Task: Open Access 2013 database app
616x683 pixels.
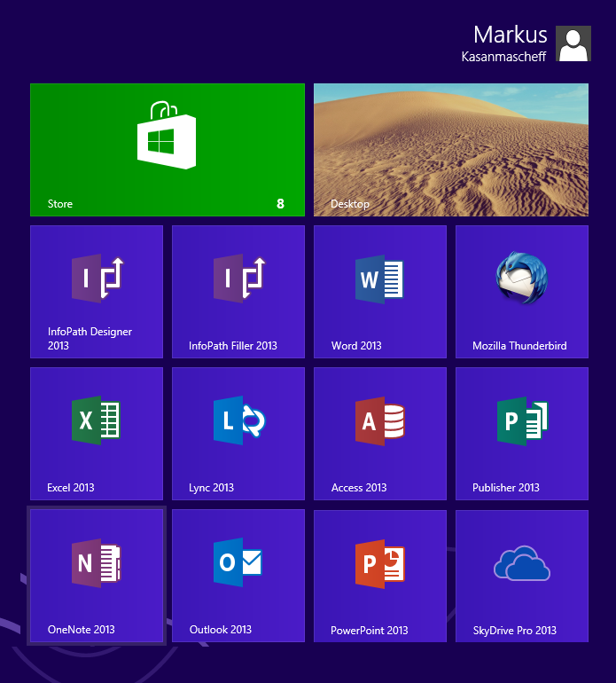Action: (380, 434)
